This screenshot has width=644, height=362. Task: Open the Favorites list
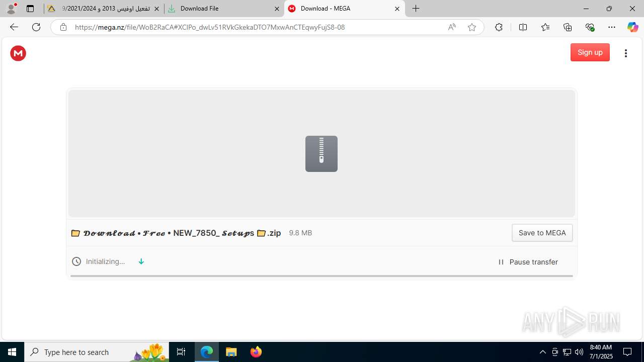pos(545,27)
